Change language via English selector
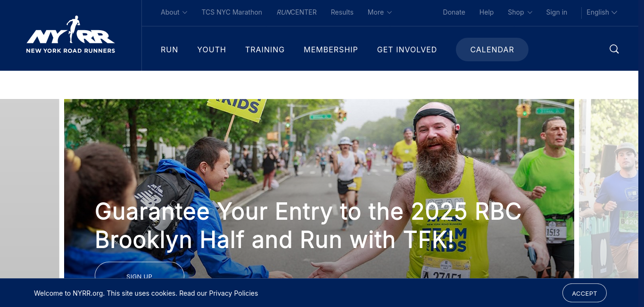This screenshot has height=307, width=644. (602, 12)
